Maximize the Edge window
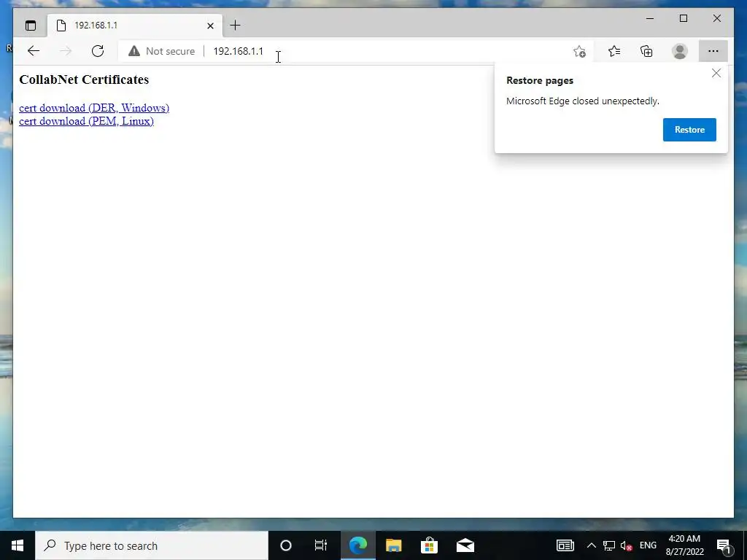747x560 pixels. (x=683, y=18)
